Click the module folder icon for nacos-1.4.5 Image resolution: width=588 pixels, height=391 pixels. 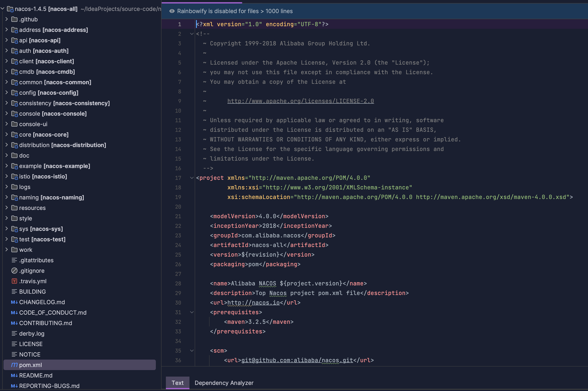[10, 9]
